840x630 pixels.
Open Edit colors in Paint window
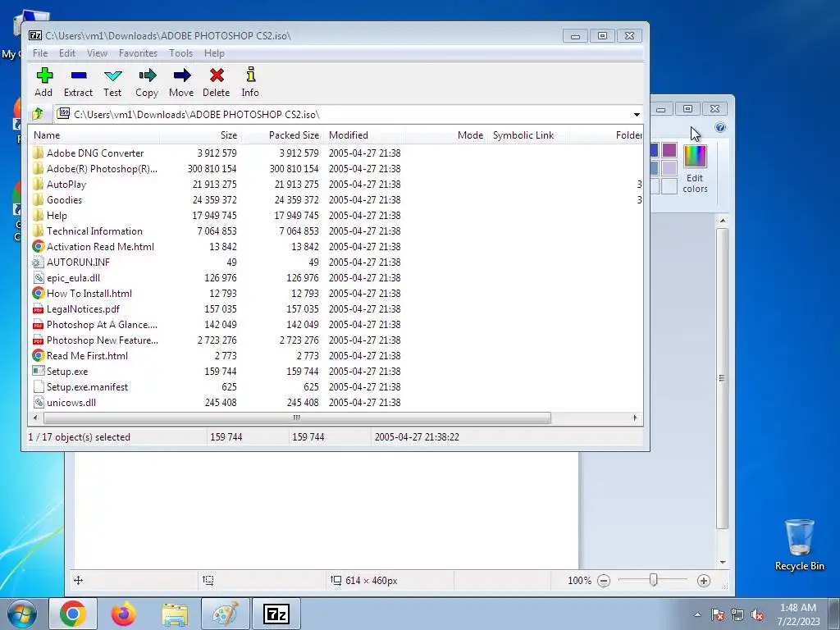click(x=695, y=169)
